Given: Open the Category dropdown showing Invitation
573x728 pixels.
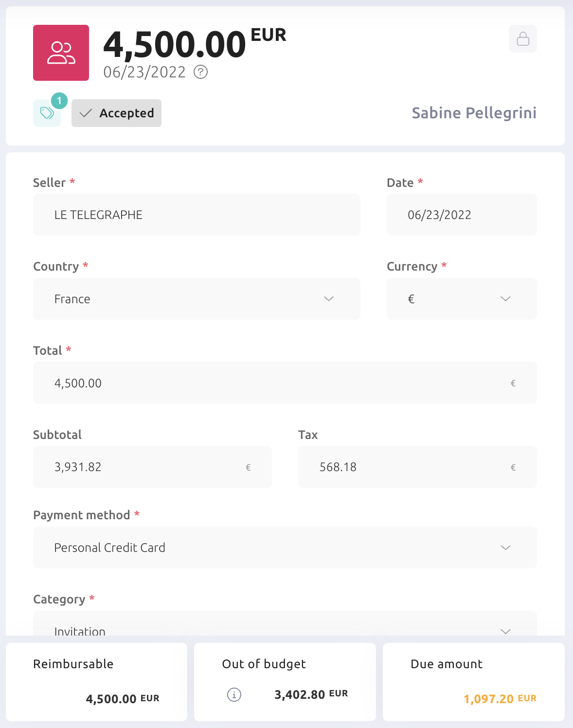Looking at the screenshot, I should [x=285, y=623].
